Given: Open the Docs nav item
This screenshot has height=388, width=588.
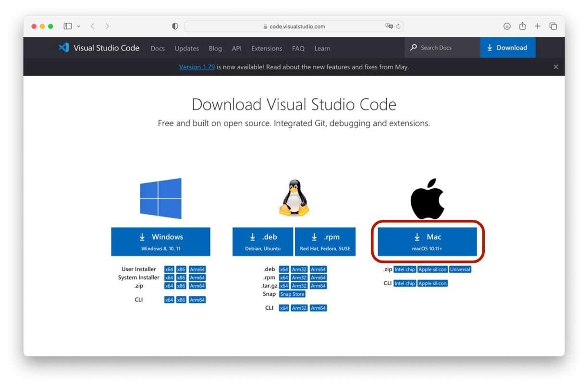Looking at the screenshot, I should (x=158, y=48).
